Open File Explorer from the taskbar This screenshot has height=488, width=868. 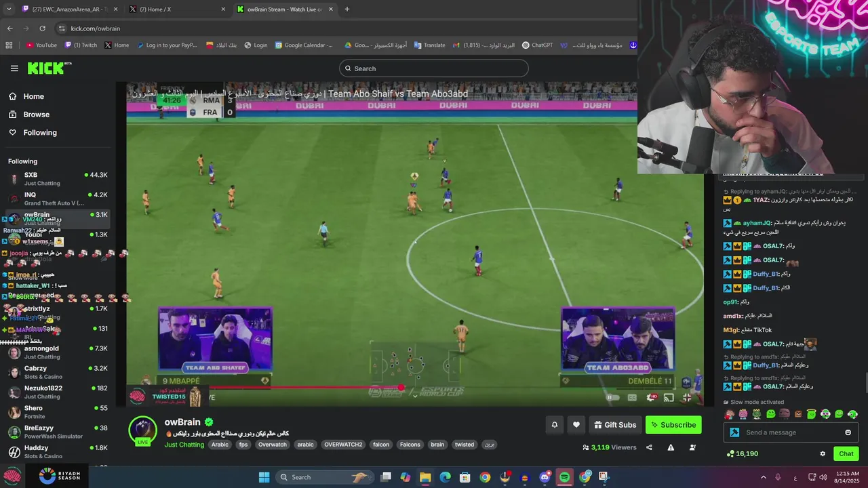425,477
